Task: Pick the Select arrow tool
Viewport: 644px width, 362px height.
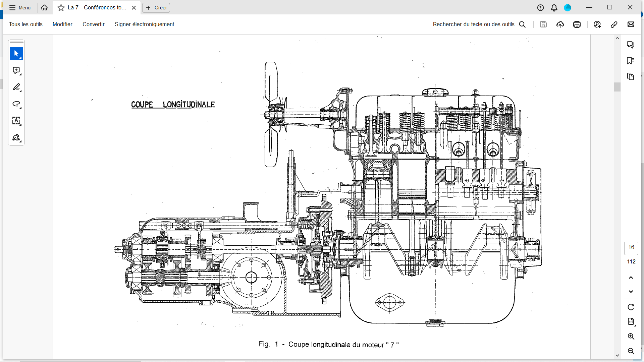Action: click(16, 54)
